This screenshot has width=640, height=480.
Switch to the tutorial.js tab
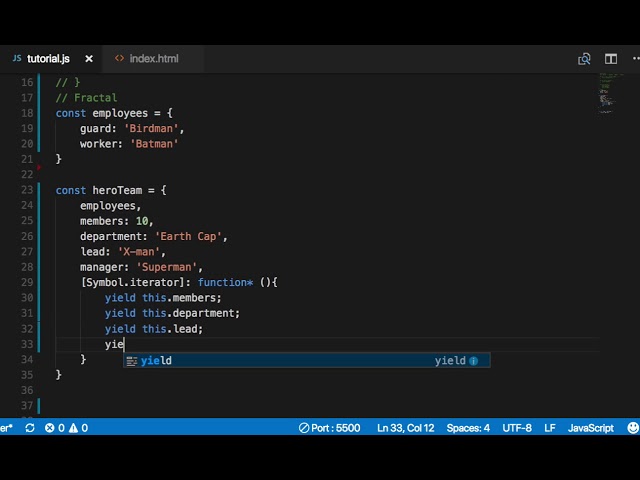(51, 59)
